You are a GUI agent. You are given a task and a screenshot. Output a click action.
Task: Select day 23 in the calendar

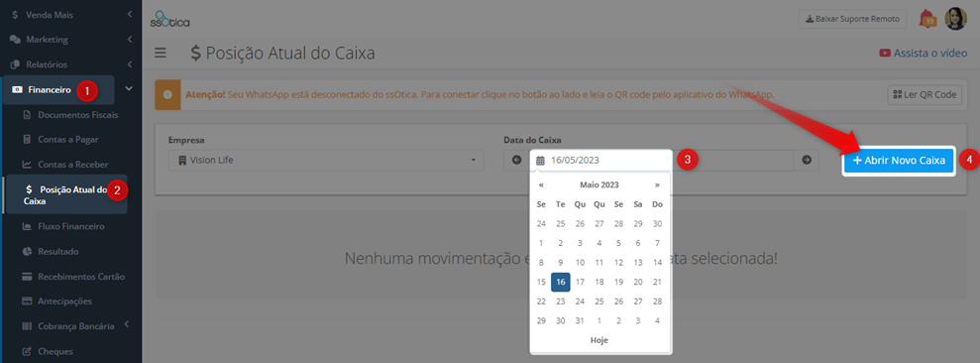pyautogui.click(x=561, y=302)
